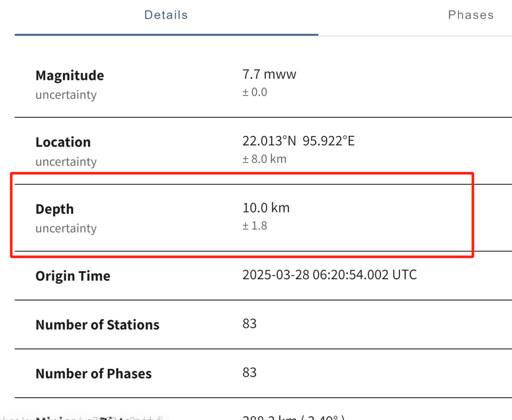This screenshot has height=420, width=512.
Task: Select the 22.013°N 95.922°E coordinates
Action: click(x=298, y=141)
